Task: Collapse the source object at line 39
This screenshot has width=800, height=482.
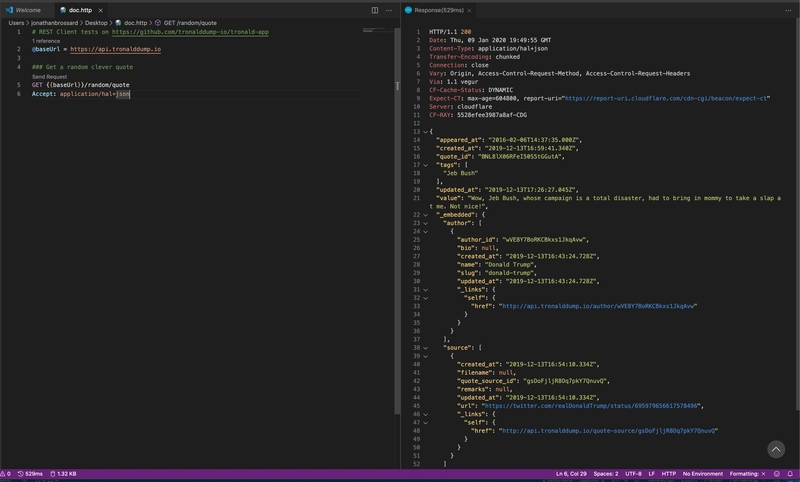Action: (426, 356)
